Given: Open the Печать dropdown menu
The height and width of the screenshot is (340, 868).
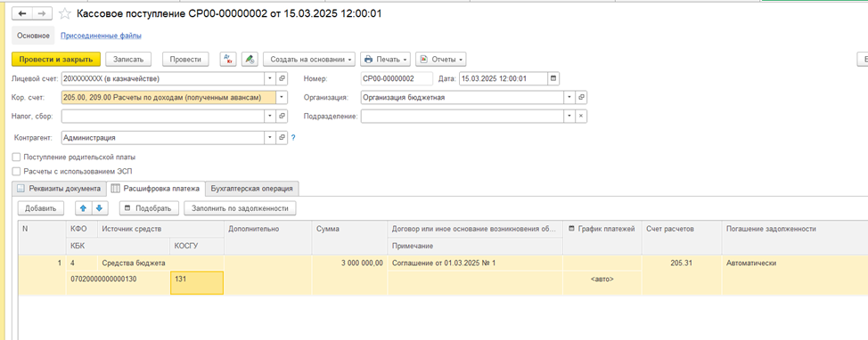Looking at the screenshot, I should point(387,59).
